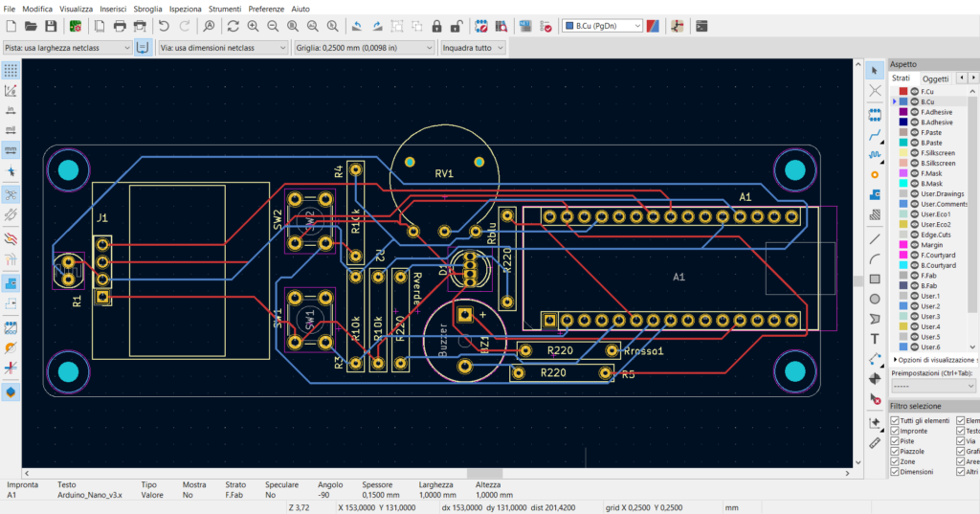Click the F.Paste color swatch
Viewport: 980px width, 514px height.
pos(903,132)
